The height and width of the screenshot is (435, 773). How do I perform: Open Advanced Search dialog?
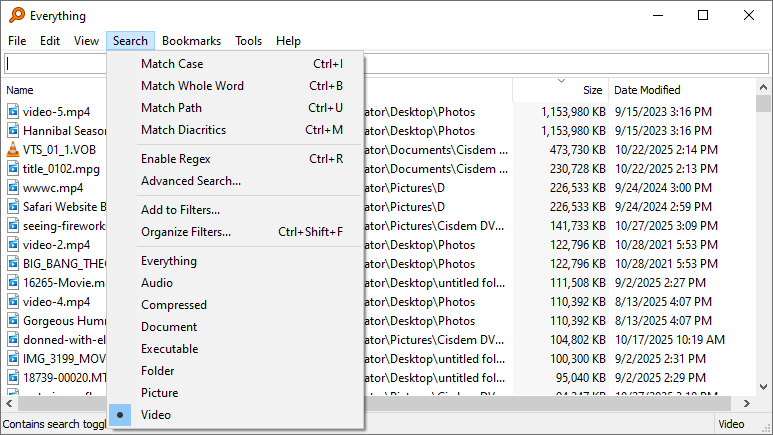236,181
